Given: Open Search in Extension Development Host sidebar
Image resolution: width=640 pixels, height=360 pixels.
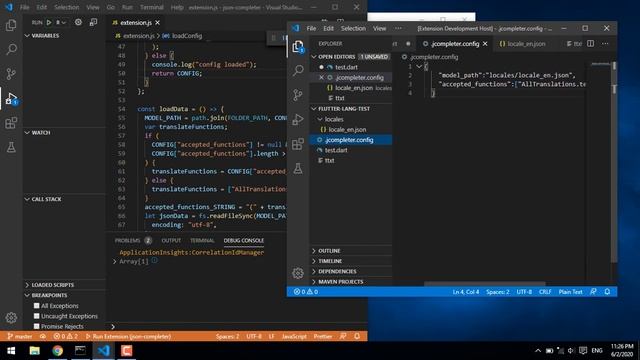Looking at the screenshot, I should click(x=298, y=71).
